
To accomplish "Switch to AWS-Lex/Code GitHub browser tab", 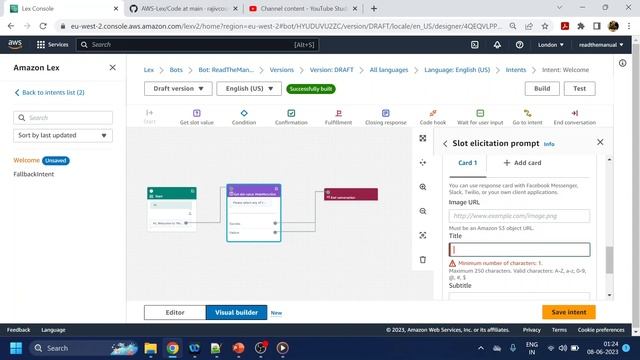I will click(x=183, y=9).
